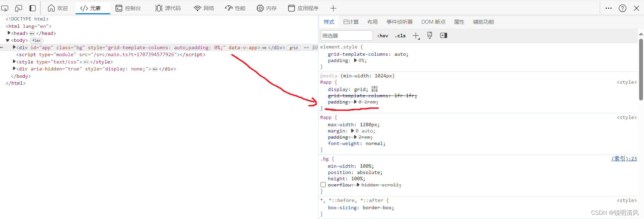Open the 源代码 sources tab

point(168,8)
